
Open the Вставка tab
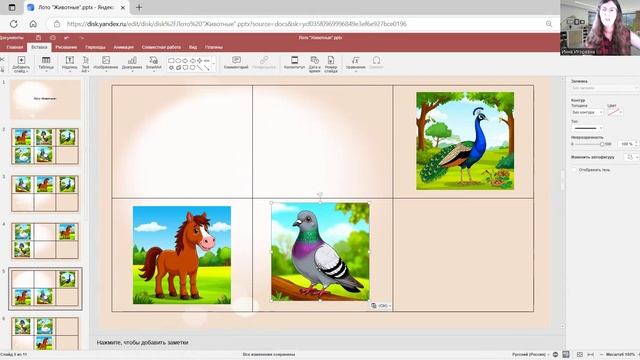[x=39, y=47]
